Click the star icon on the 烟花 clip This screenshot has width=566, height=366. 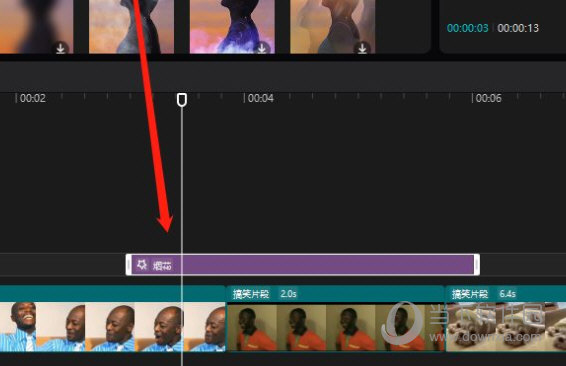pyautogui.click(x=142, y=265)
